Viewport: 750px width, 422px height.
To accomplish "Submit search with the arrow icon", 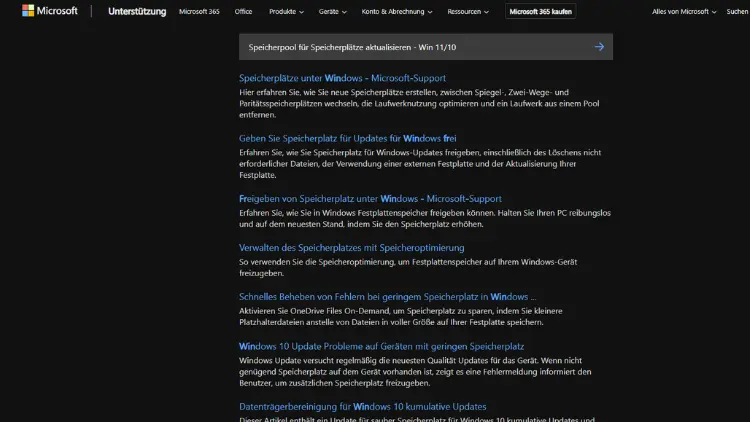I will pyautogui.click(x=599, y=47).
